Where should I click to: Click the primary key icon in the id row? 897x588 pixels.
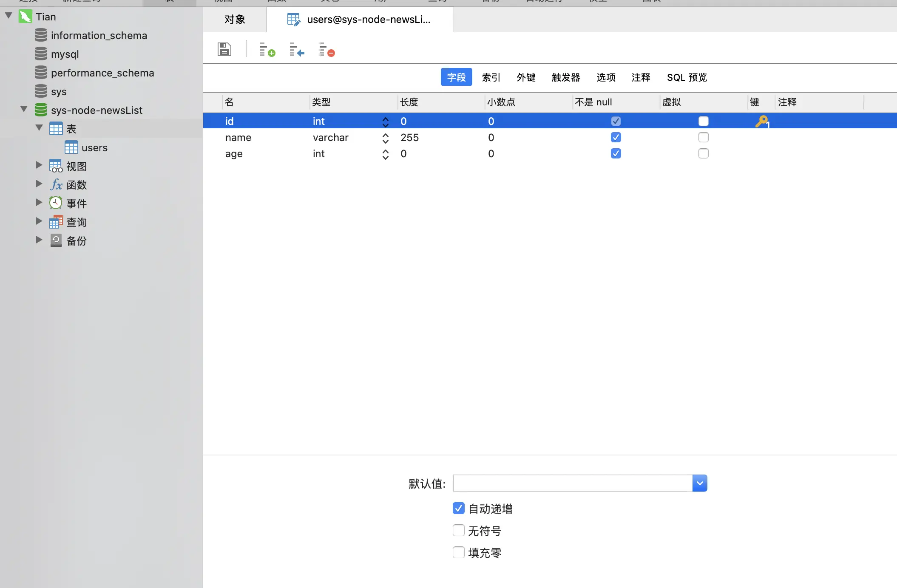[762, 122]
